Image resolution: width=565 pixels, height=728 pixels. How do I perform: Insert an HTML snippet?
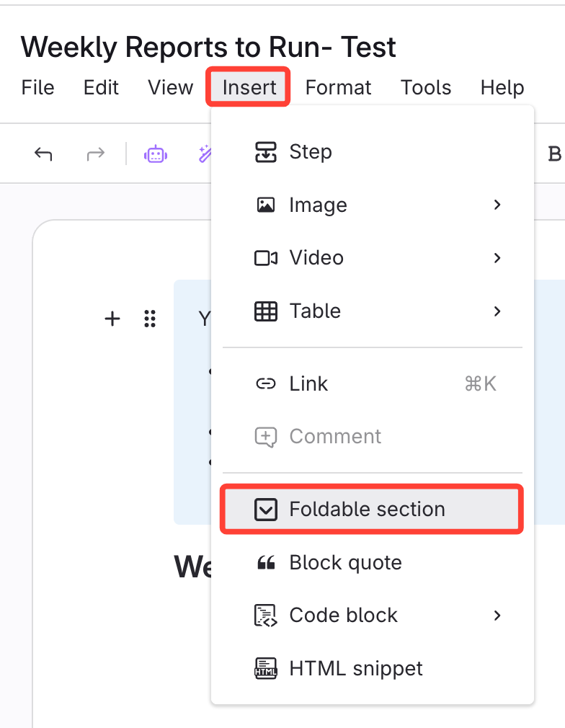coord(356,668)
